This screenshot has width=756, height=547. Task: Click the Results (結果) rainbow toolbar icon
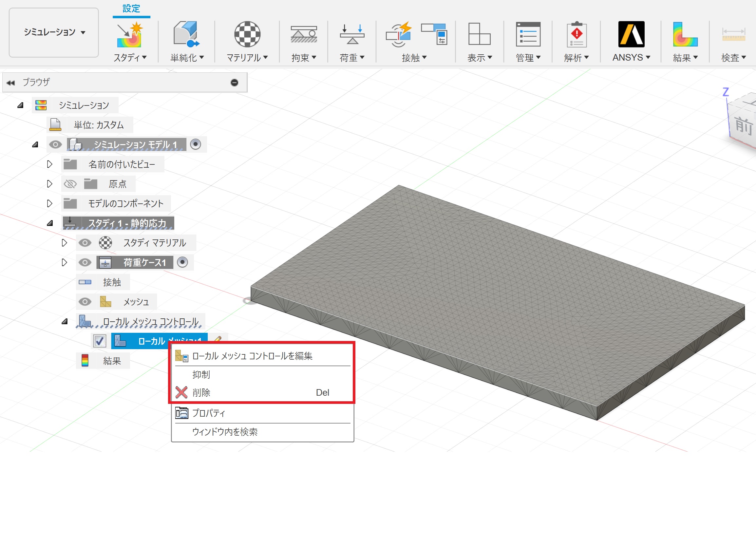[685, 34]
